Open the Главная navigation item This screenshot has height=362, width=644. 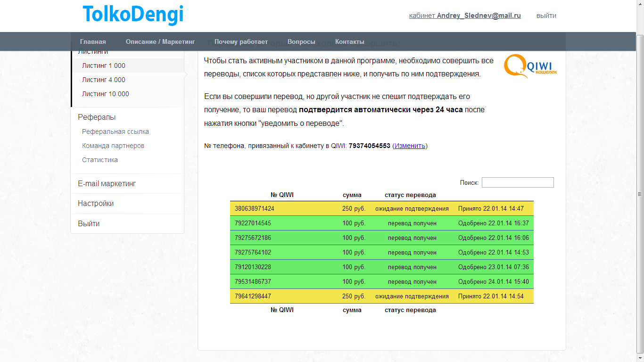[x=93, y=41]
